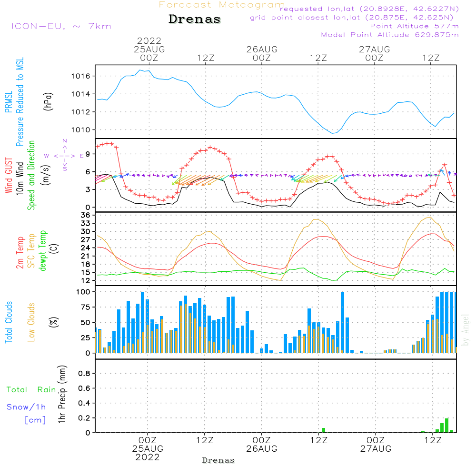Click the 'PRMSL' axis label
The image size is (476, 476).
[x=9, y=102]
